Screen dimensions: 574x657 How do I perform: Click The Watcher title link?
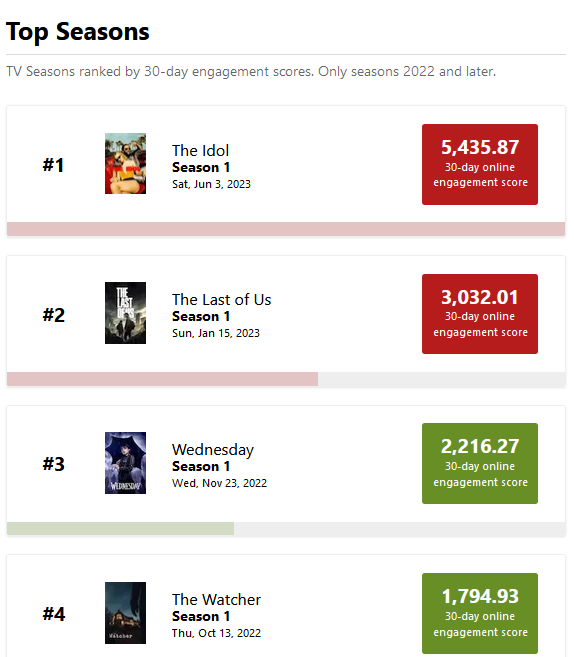point(216,600)
